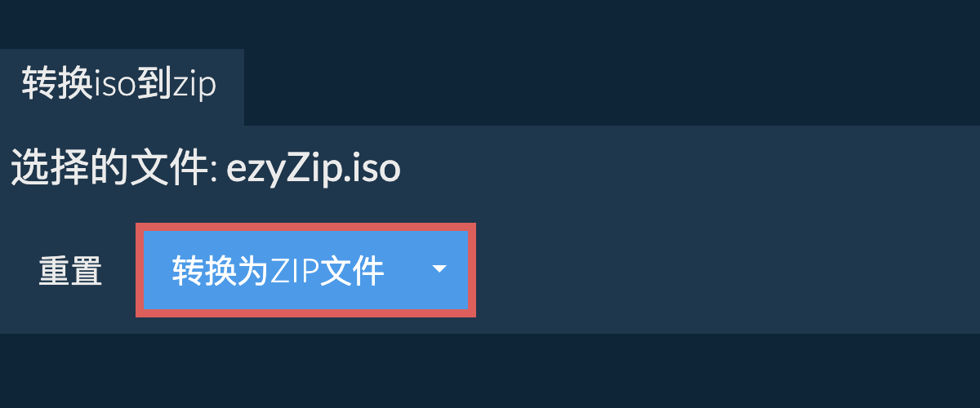Screen dimensions: 980x408
Task: Clear the selection with the 重置 link
Action: [70, 272]
